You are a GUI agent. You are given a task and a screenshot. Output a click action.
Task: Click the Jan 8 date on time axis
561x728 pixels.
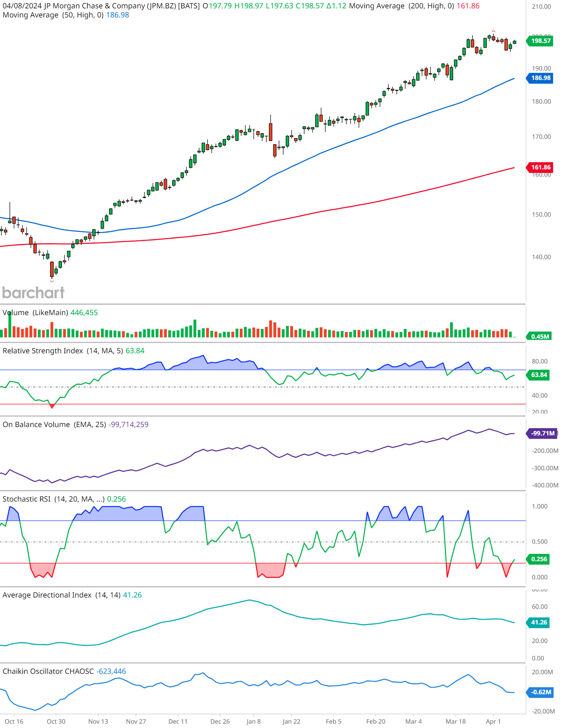254,721
